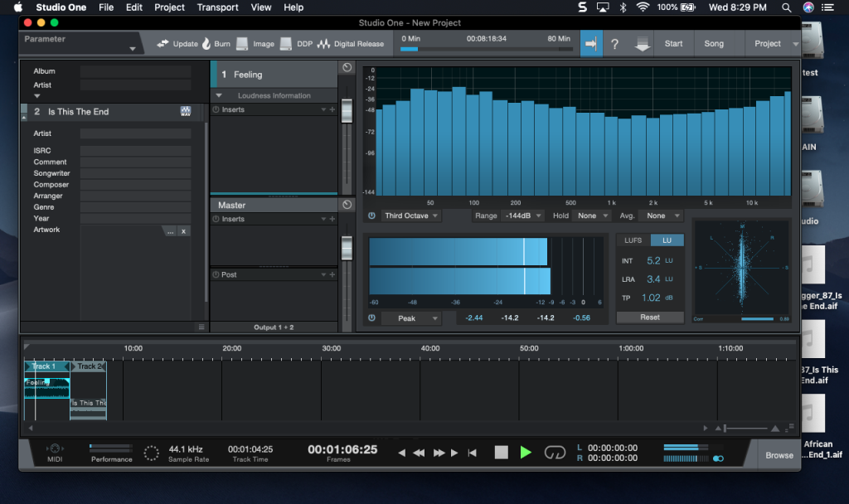The image size is (849, 504).
Task: Open the Avg. None dropdown
Action: click(662, 216)
